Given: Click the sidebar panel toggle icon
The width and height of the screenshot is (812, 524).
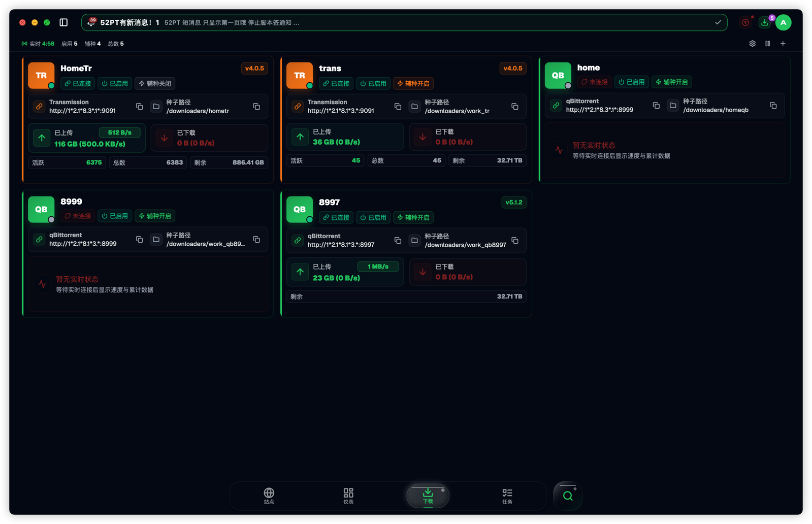Looking at the screenshot, I should point(63,22).
